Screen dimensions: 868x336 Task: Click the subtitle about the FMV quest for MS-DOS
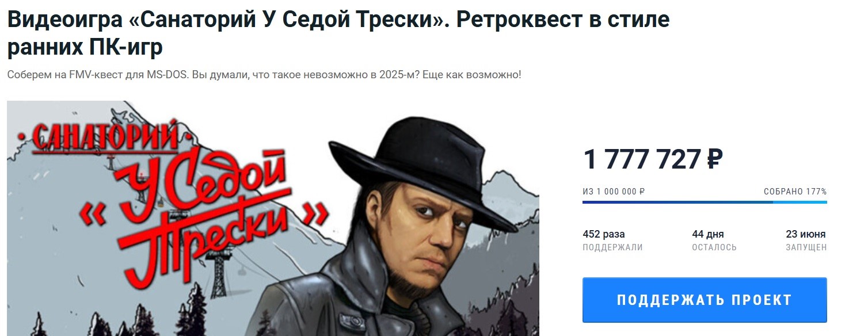[x=264, y=75]
